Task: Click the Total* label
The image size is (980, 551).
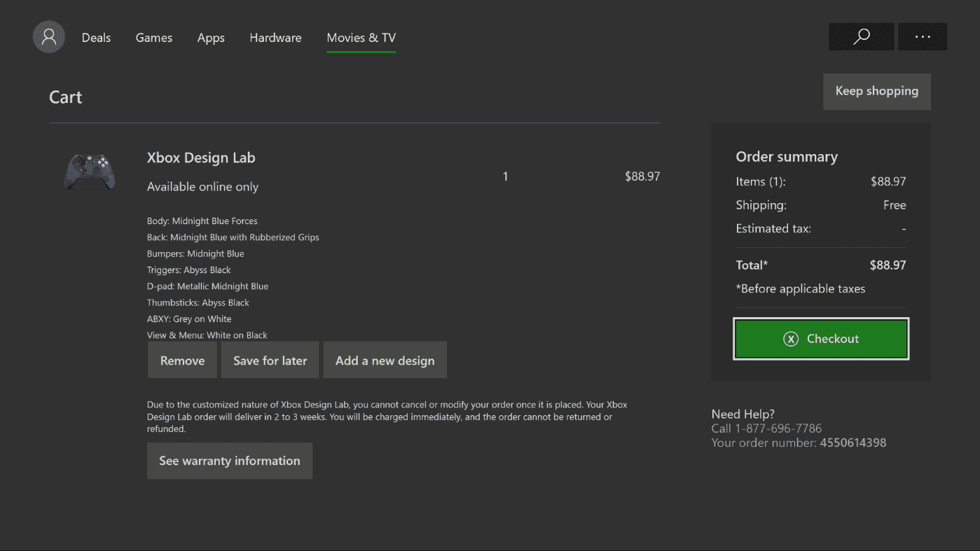Action: (752, 265)
